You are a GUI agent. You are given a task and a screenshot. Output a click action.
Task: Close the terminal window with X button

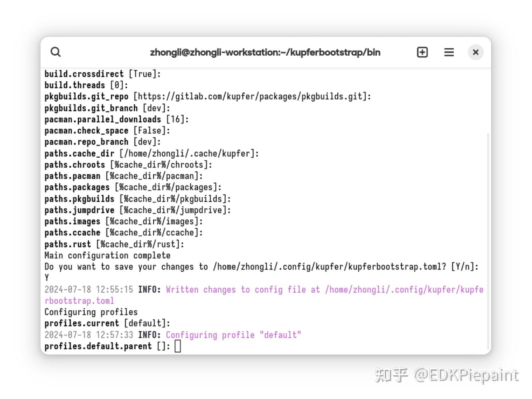(476, 52)
